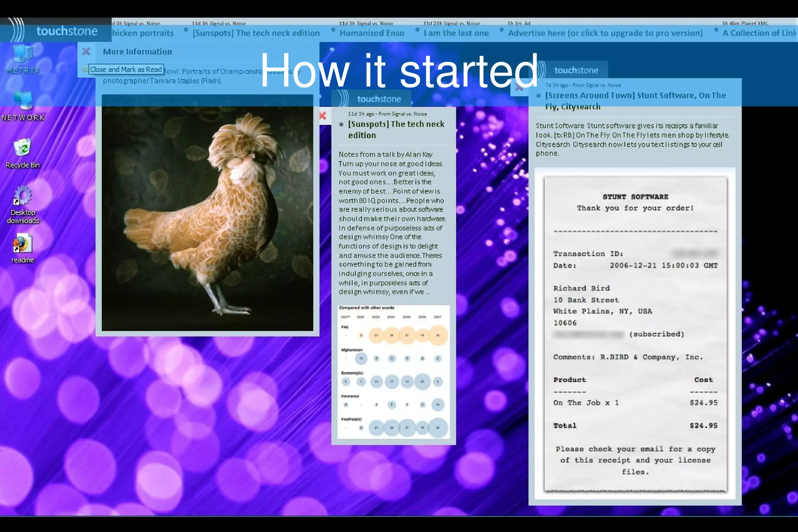Select ticker item I am the last one
This screenshot has width=798, height=532.
pos(456,33)
